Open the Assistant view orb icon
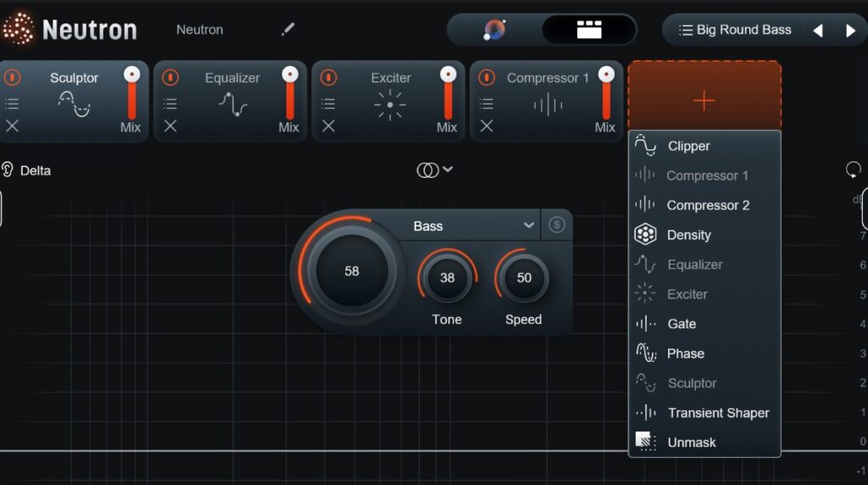The image size is (868, 485). click(x=494, y=30)
